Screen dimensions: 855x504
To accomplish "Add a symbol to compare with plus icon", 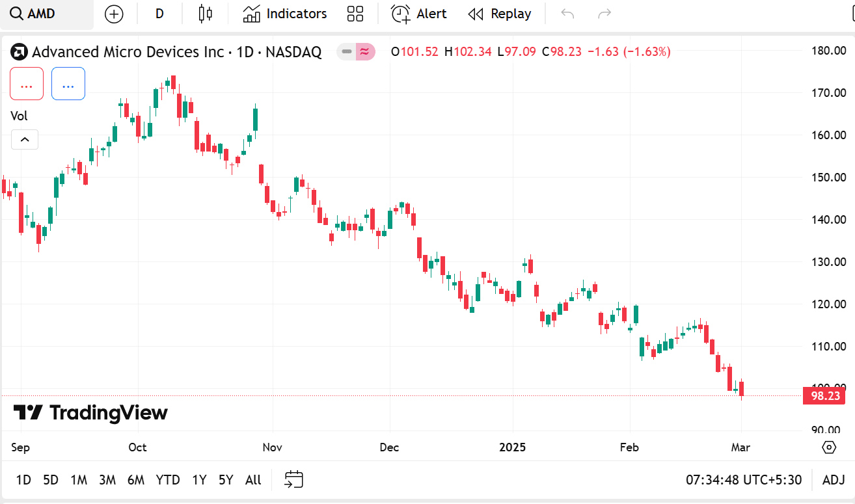I will [114, 14].
